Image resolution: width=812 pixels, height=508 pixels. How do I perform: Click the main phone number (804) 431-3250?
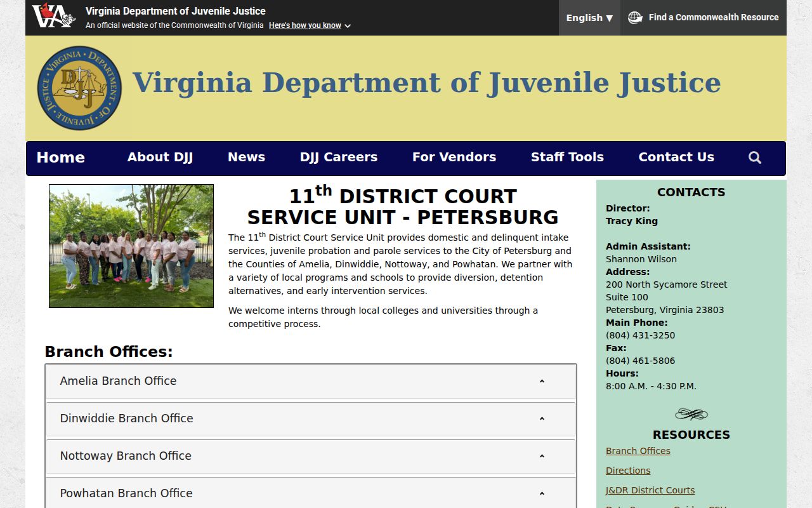coord(640,335)
